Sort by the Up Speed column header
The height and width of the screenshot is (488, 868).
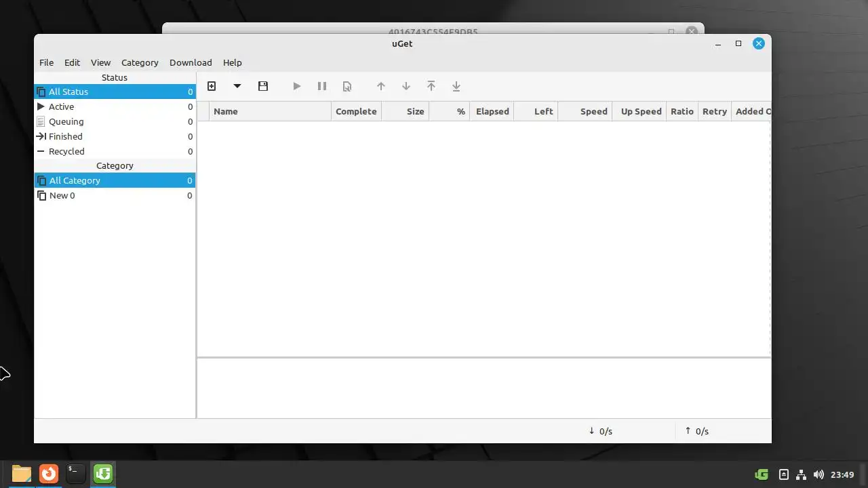click(x=639, y=111)
